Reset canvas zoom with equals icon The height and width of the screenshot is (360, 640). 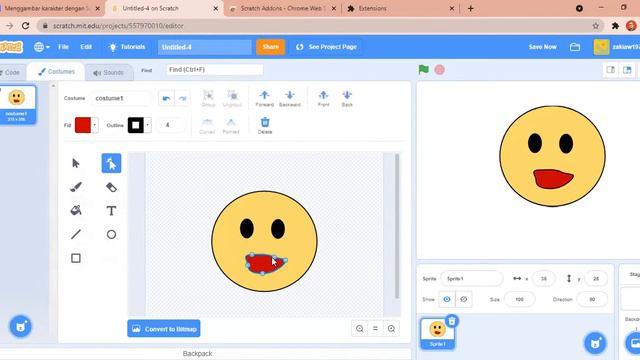(376, 329)
